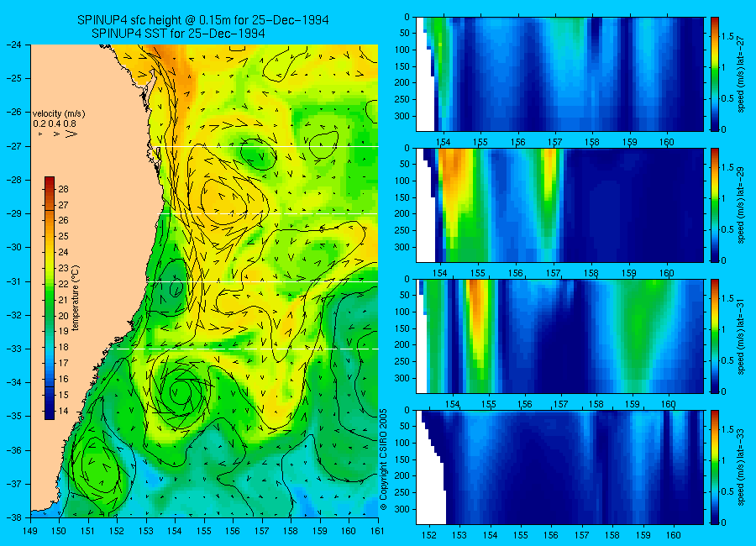This screenshot has height=546, width=756.
Task: Click the speed color bar beside the lat=-31 panel
Action: (714, 336)
